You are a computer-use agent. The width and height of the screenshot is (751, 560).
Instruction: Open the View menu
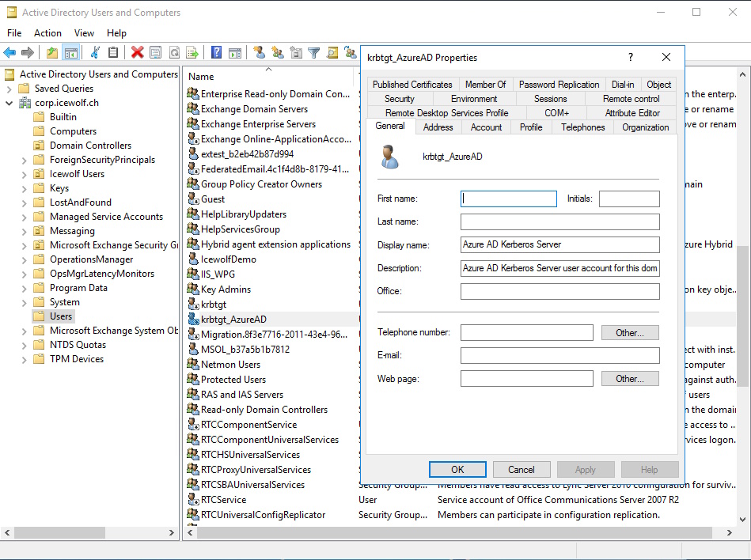tap(85, 33)
